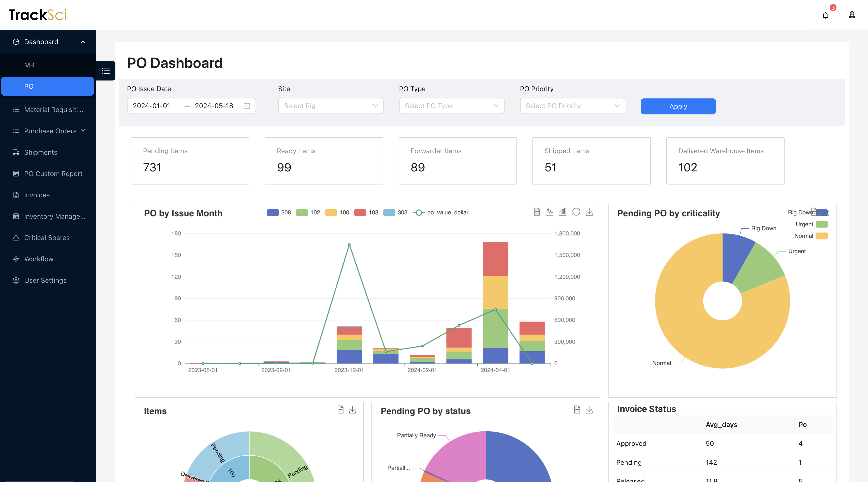868x482 pixels.
Task: Click the Pending row in Invoice Status
Action: [x=722, y=462]
